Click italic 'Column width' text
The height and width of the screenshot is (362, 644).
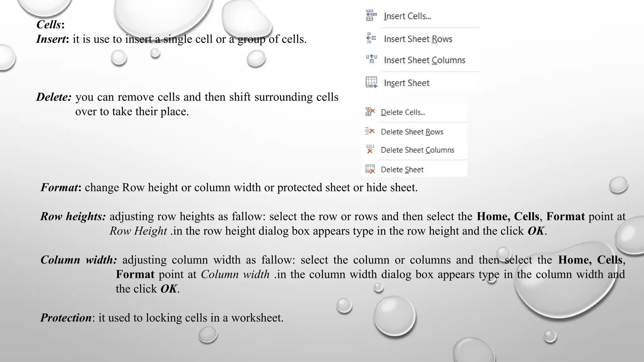point(235,274)
